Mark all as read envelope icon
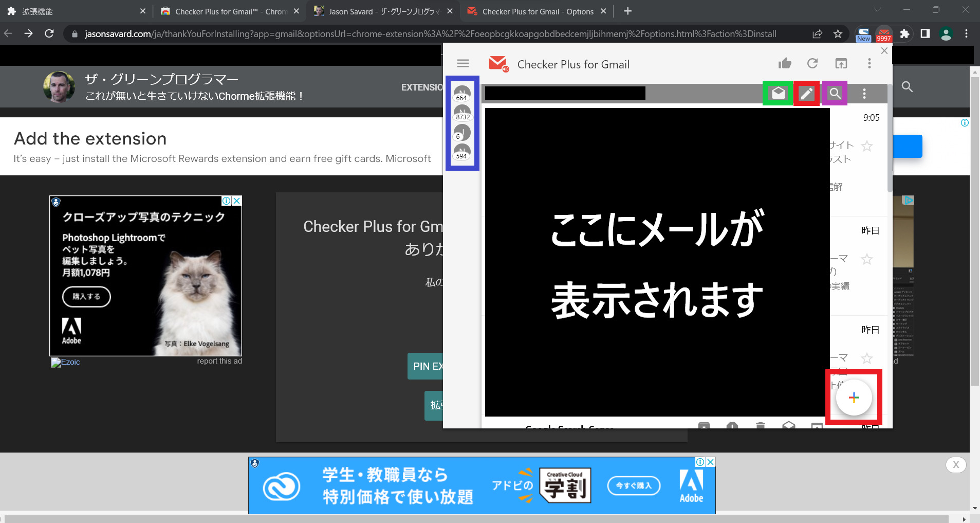Screen dimensions: 980x523 [778, 93]
